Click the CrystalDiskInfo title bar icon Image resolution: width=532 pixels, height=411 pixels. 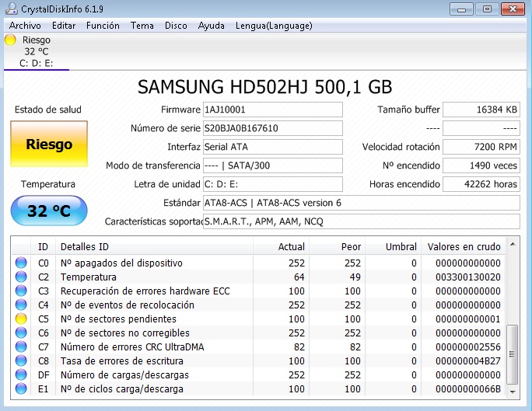tap(12, 9)
